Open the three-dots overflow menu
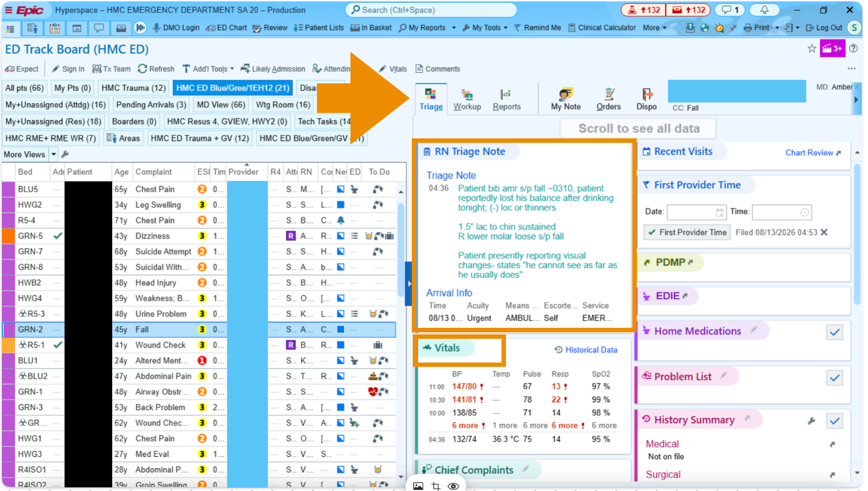868x491 pixels. 852,69
